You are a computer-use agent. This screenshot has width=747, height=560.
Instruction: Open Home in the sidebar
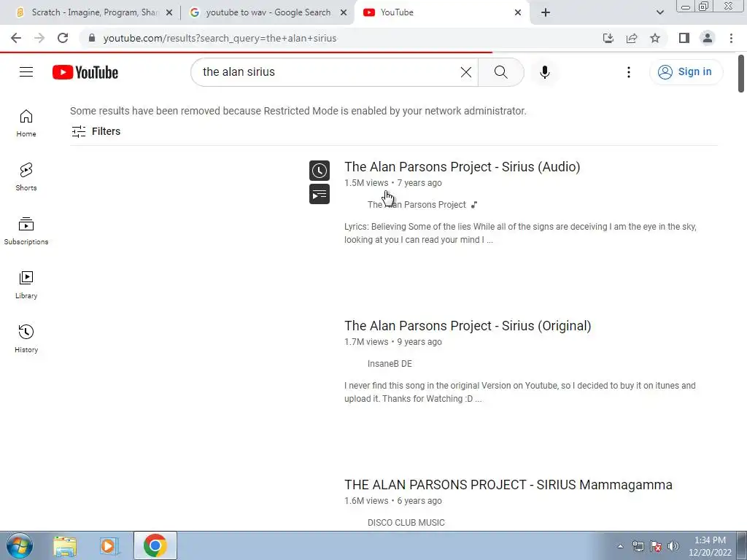(x=26, y=123)
